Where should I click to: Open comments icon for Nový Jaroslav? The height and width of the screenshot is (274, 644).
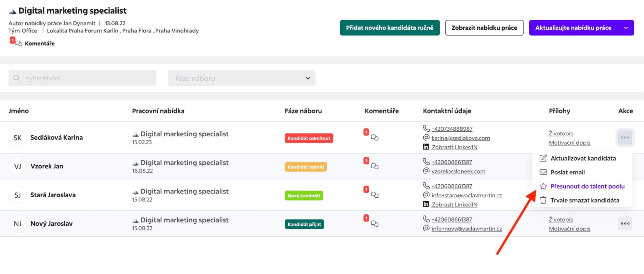tap(374, 224)
